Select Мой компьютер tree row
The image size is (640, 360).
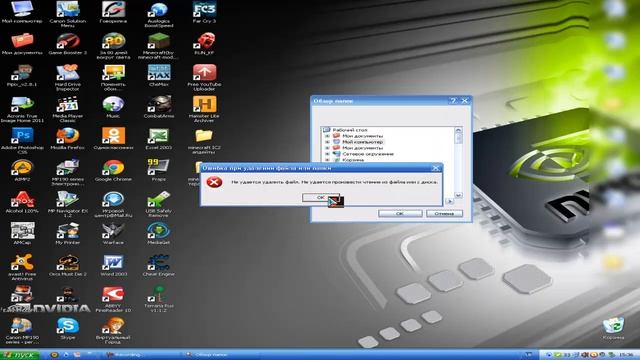click(362, 142)
